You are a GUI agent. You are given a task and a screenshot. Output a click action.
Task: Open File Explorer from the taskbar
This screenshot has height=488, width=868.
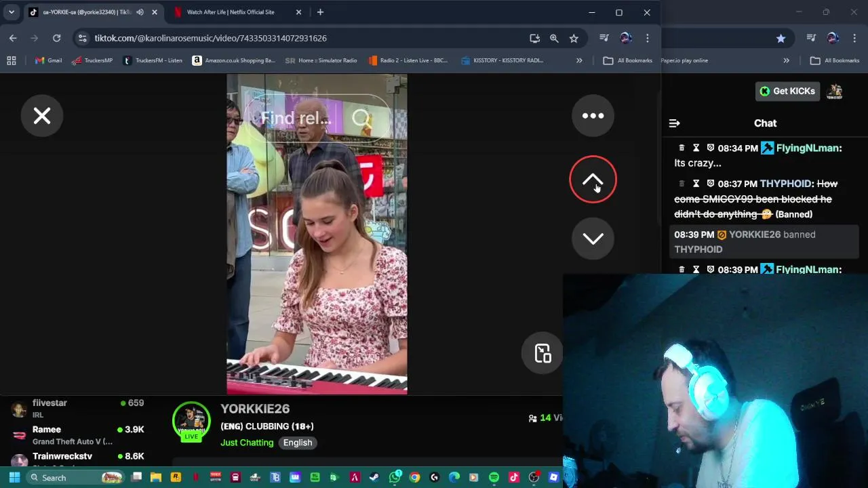156,477
